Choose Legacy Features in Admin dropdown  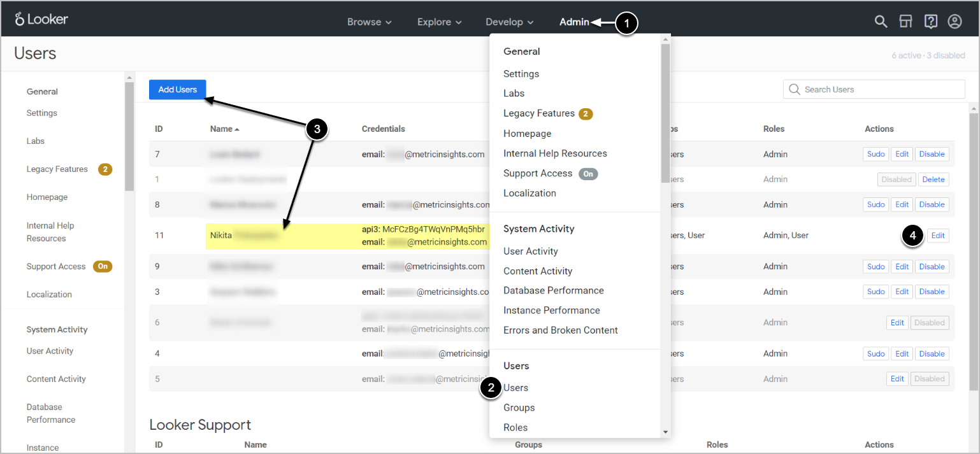point(539,113)
